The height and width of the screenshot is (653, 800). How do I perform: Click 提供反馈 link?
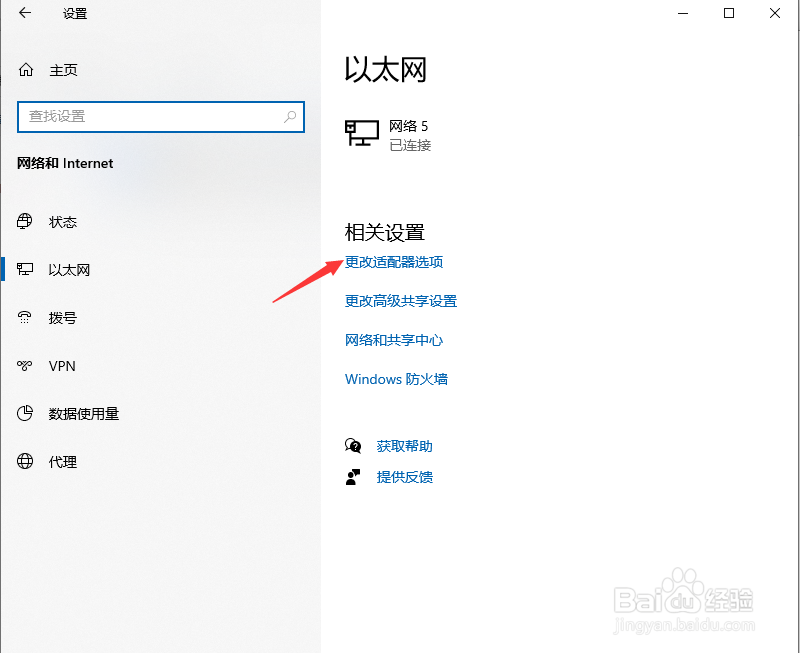405,477
